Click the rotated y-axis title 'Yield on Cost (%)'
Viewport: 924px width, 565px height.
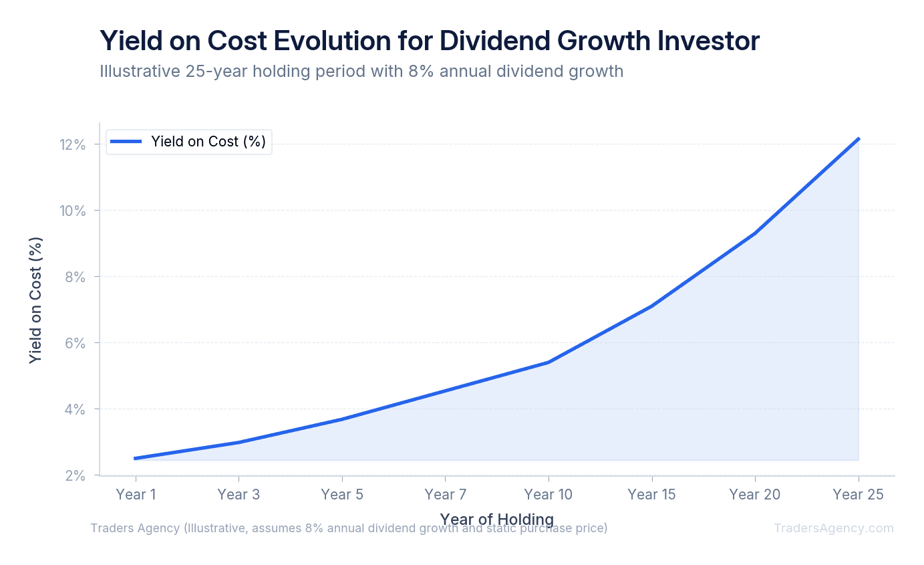35,300
